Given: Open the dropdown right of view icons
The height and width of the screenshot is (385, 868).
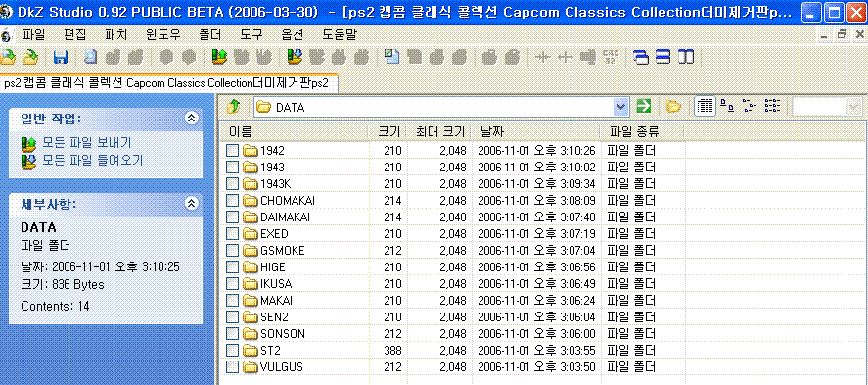Looking at the screenshot, I should tap(852, 107).
